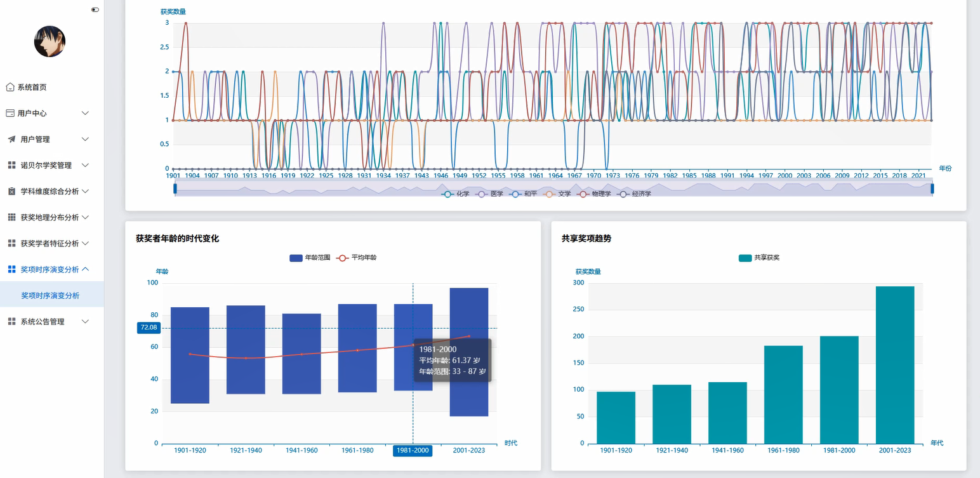Expand 用户中心 with its chevron
The width and height of the screenshot is (980, 478).
click(86, 113)
